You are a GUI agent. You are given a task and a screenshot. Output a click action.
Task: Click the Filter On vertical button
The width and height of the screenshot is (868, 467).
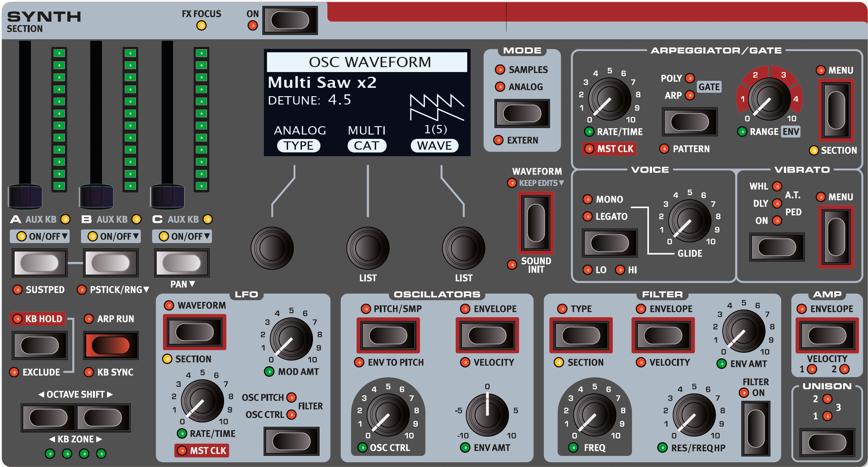point(756,428)
